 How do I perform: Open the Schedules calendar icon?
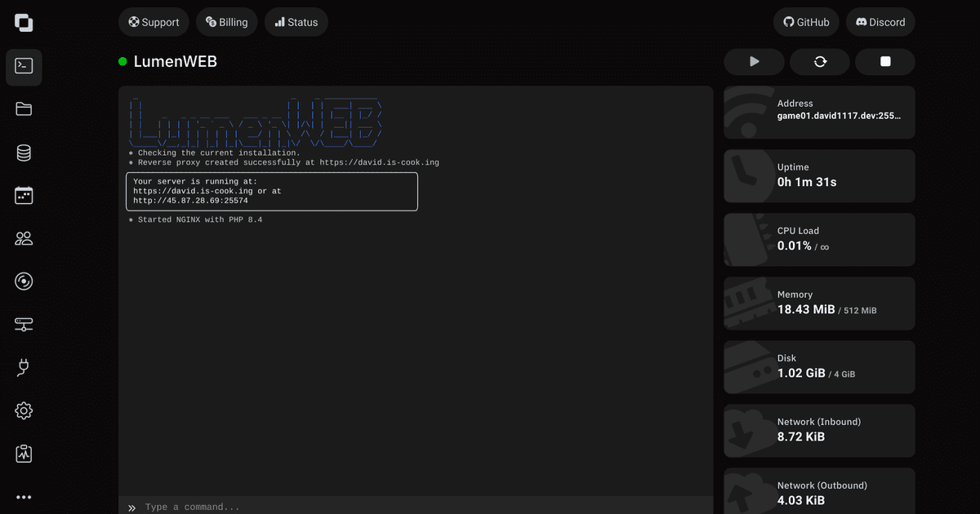pyautogui.click(x=24, y=195)
